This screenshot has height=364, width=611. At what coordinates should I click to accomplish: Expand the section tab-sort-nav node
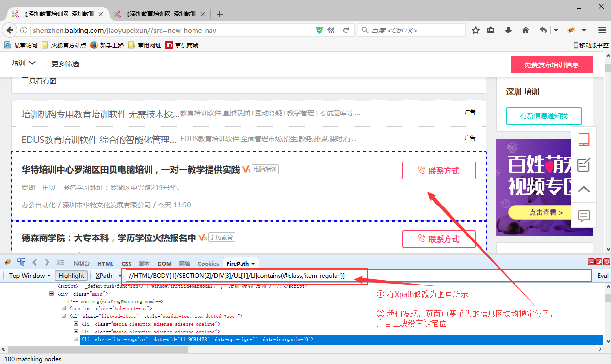(x=64, y=308)
